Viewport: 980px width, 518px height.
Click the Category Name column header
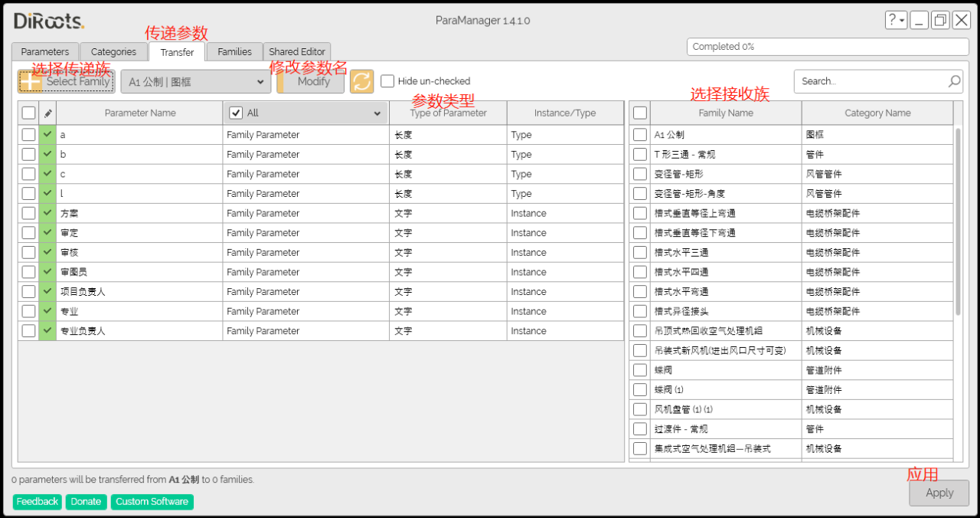pos(877,113)
